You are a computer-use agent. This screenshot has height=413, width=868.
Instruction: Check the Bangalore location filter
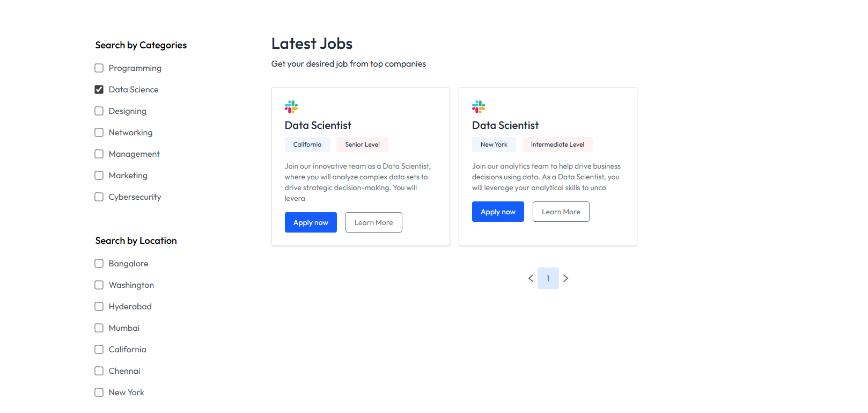pyautogui.click(x=99, y=264)
